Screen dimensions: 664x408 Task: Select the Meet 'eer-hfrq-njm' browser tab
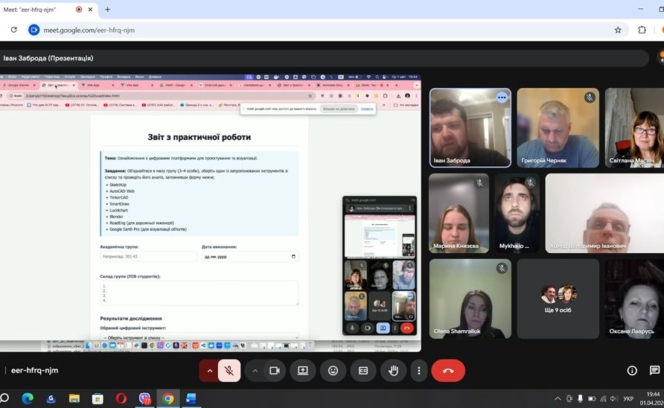(x=40, y=9)
